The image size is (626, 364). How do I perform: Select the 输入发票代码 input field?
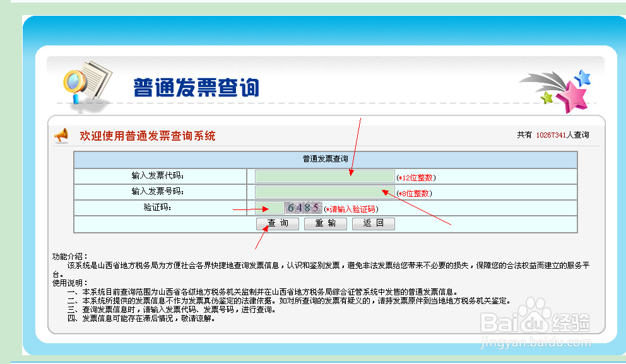[324, 175]
